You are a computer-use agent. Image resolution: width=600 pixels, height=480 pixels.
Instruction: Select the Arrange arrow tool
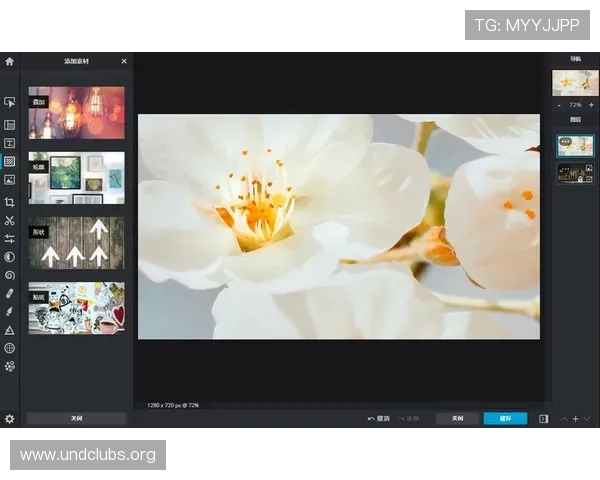9,102
